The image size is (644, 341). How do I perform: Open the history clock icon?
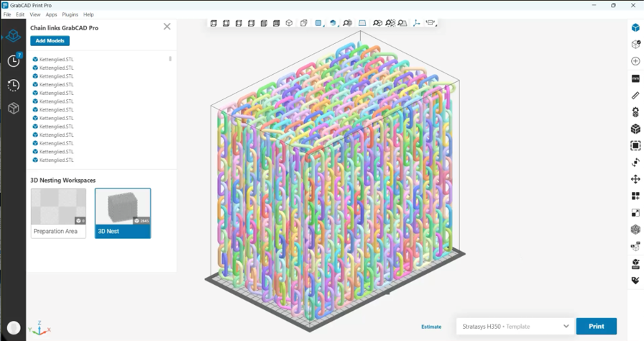pos(13,85)
